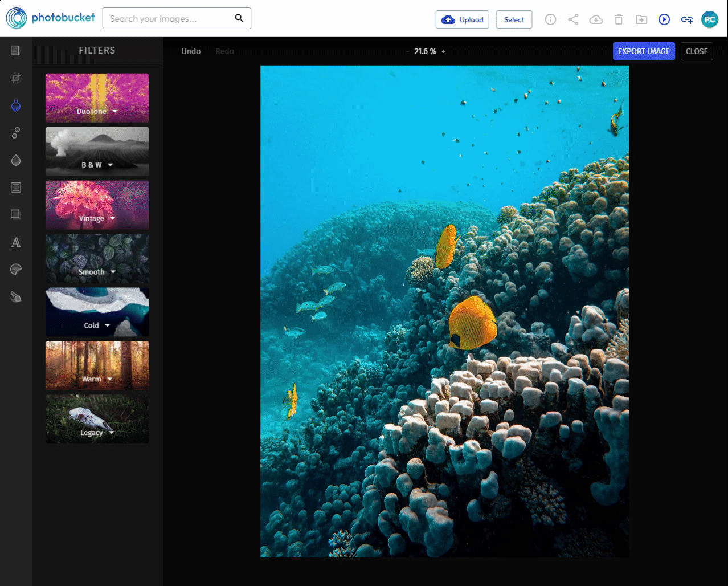Click the underwater coral reef image canvas

[x=444, y=311]
